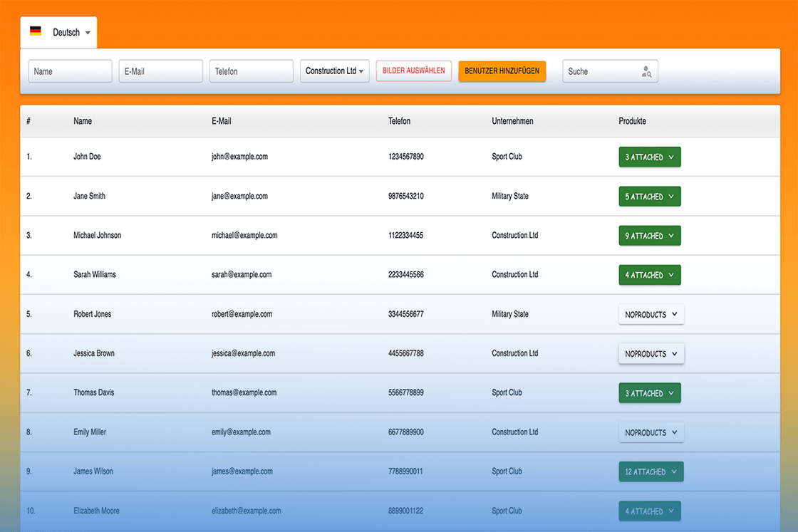Viewport: 798px width, 532px height.
Task: Focus the Name input field
Action: 71,71
